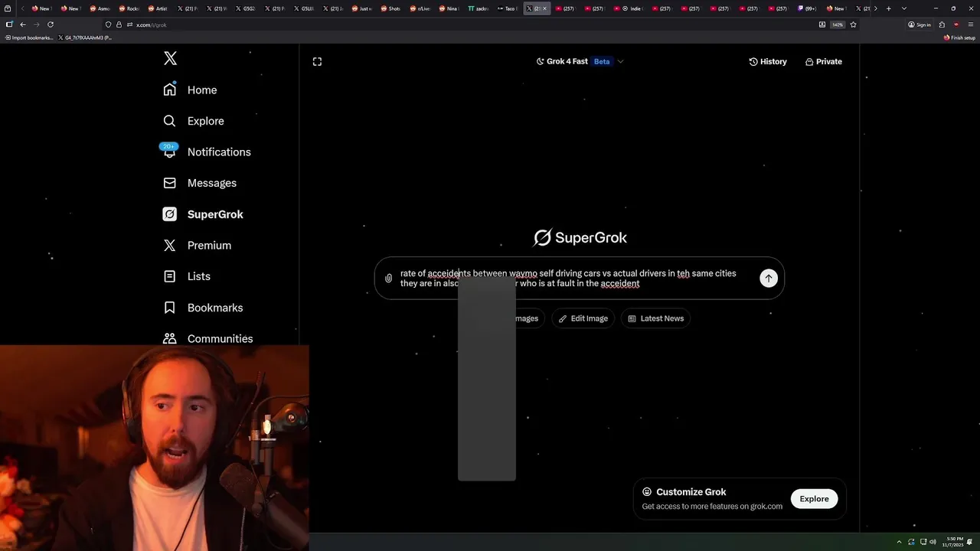Open a new browser tab with plus

(888, 8)
